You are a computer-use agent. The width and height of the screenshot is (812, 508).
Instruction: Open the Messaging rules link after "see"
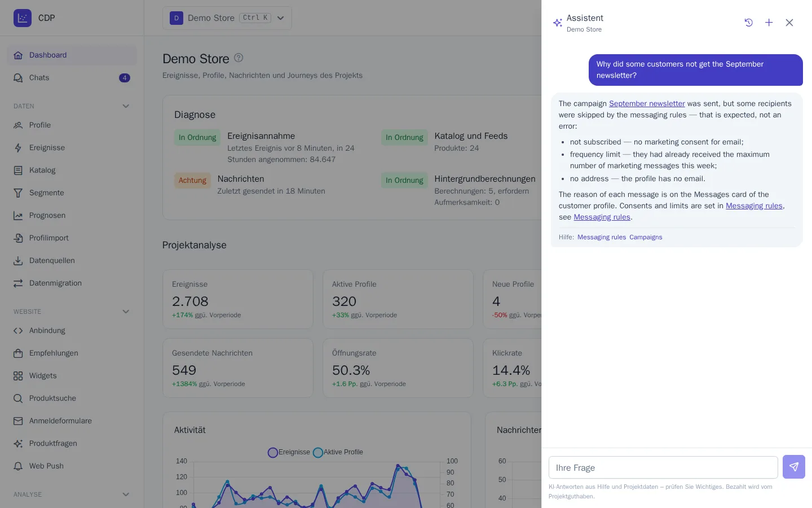click(602, 217)
